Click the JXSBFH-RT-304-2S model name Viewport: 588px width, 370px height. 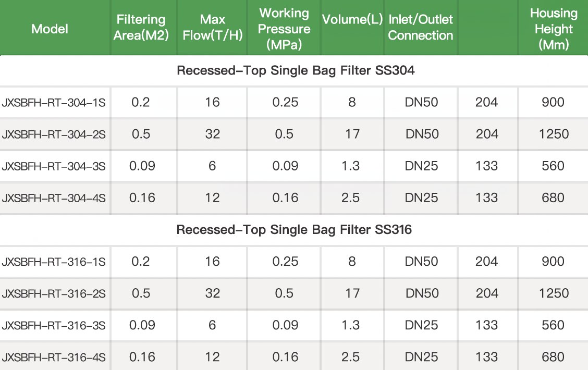[54, 134]
